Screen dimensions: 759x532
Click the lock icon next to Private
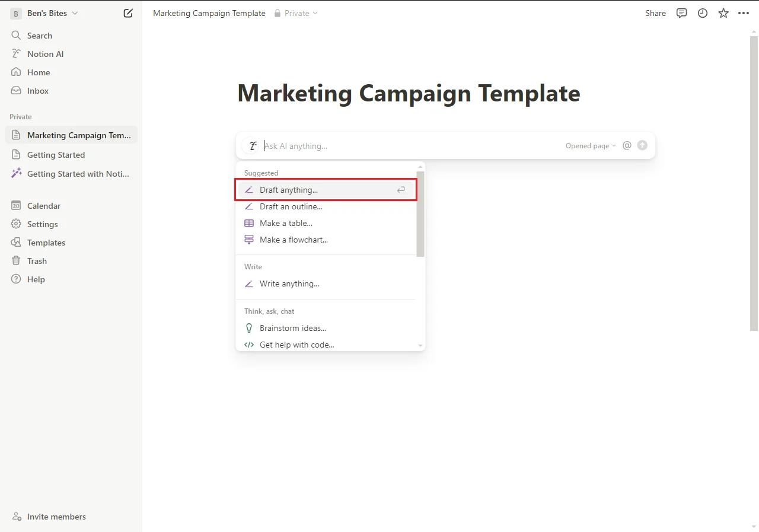coord(278,13)
